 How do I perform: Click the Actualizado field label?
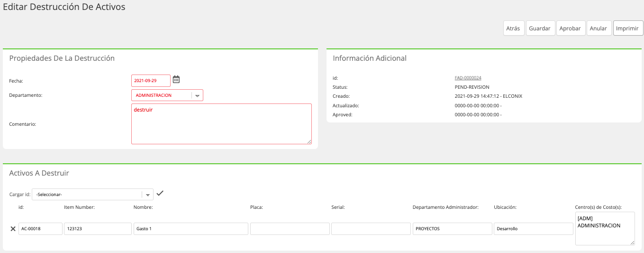(346, 105)
